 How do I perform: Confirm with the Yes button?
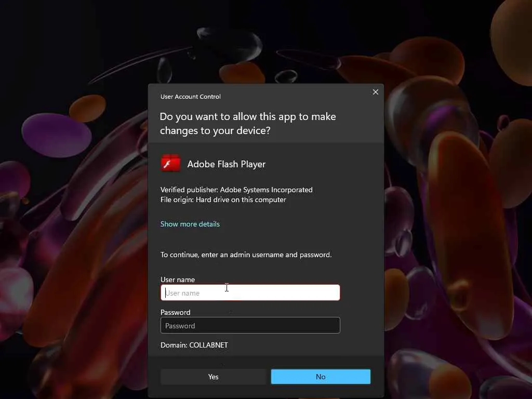click(x=214, y=377)
